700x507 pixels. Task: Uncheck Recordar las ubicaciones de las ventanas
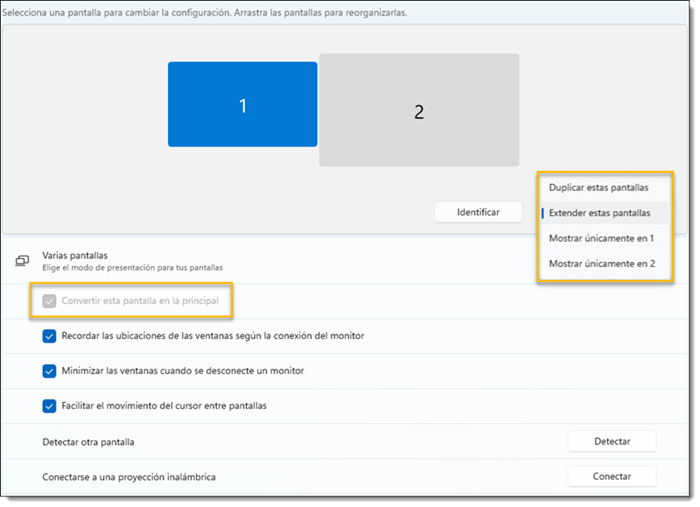(50, 336)
